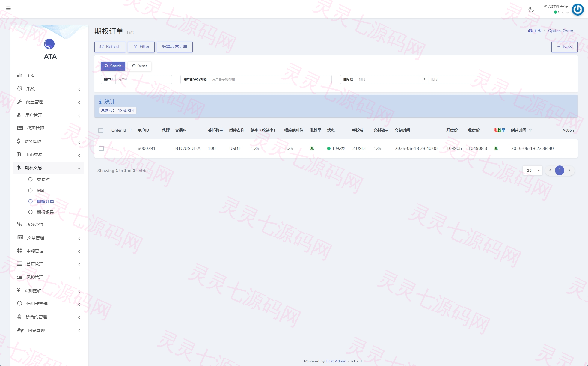This screenshot has width=588, height=366.
Task: Select pagination page 1
Action: pos(560,170)
